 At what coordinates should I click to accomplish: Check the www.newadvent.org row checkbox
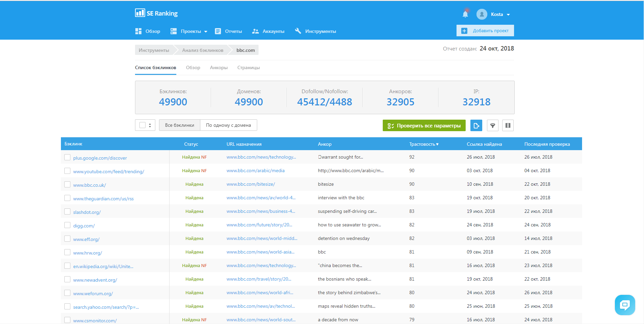point(67,279)
